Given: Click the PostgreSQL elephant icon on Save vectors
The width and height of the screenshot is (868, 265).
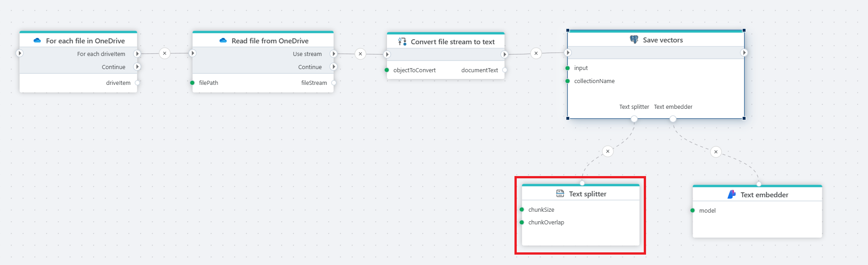Looking at the screenshot, I should (634, 40).
